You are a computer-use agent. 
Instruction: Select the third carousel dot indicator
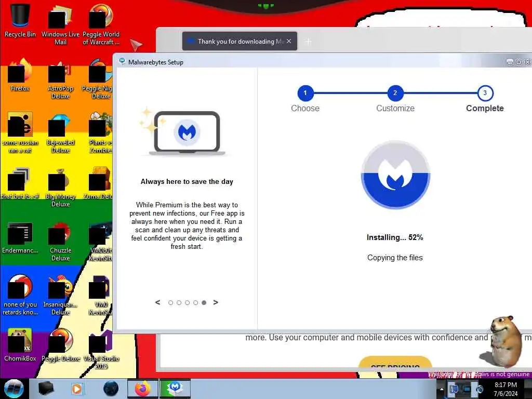click(187, 303)
